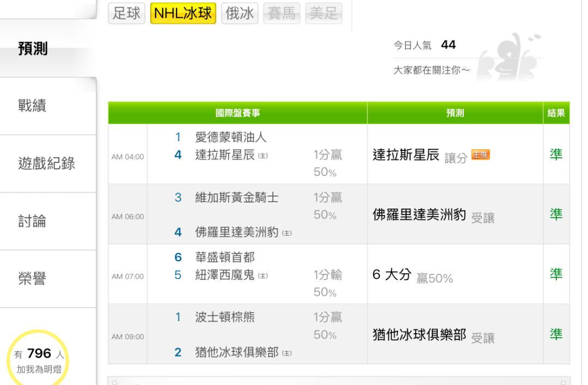Click the 主推 orange badge
This screenshot has width=588, height=385.
(480, 155)
